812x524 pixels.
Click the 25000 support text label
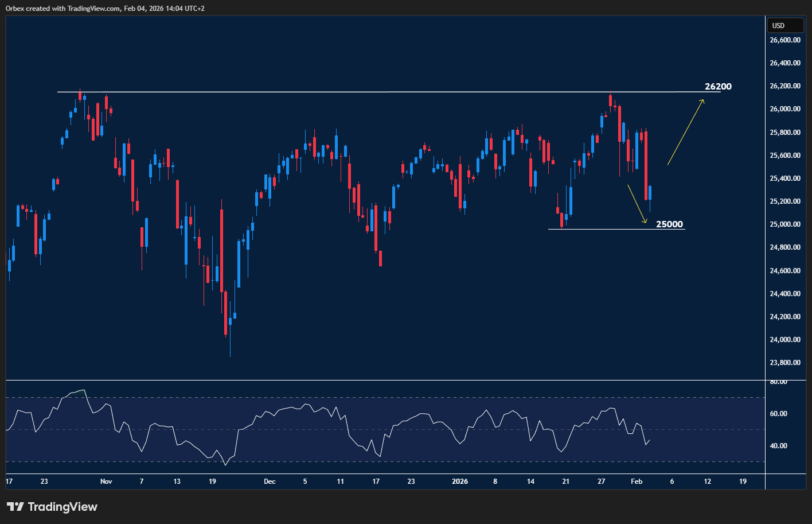(x=669, y=224)
